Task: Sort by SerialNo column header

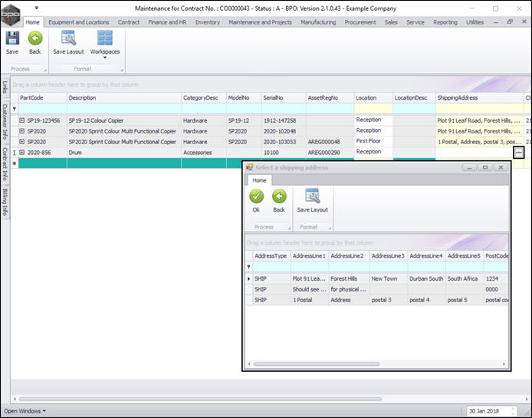Action: 284,98
